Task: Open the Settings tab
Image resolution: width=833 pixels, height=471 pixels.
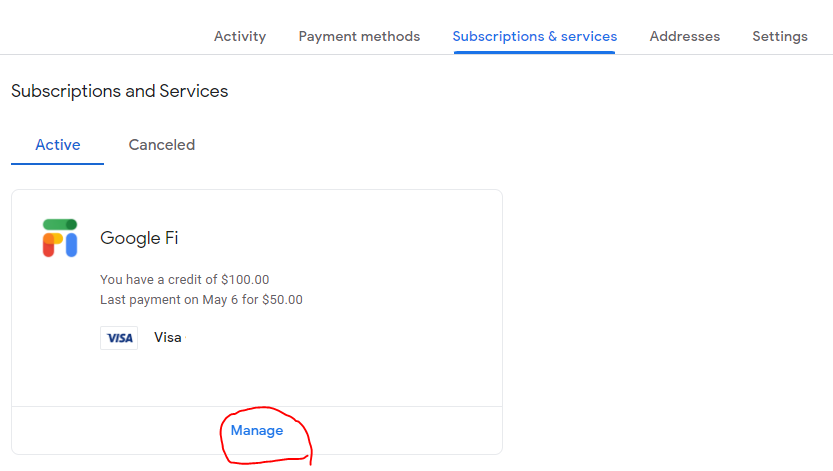Action: 780,36
